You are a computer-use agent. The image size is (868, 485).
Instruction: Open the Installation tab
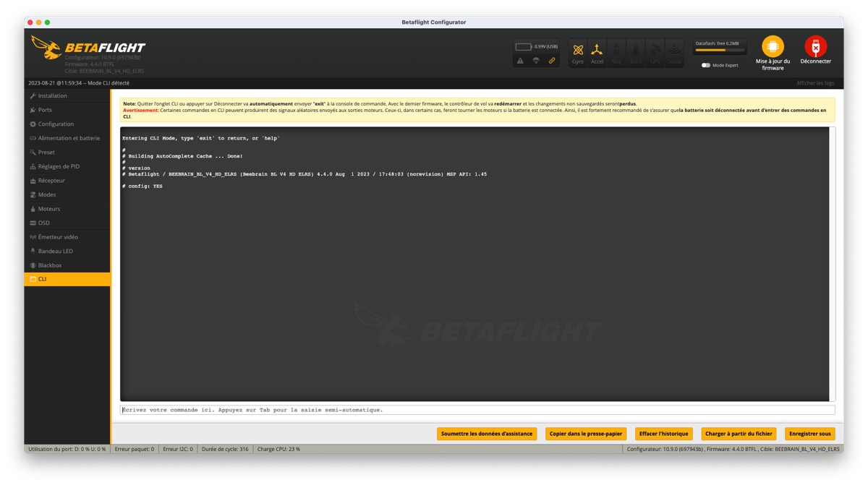pyautogui.click(x=67, y=95)
